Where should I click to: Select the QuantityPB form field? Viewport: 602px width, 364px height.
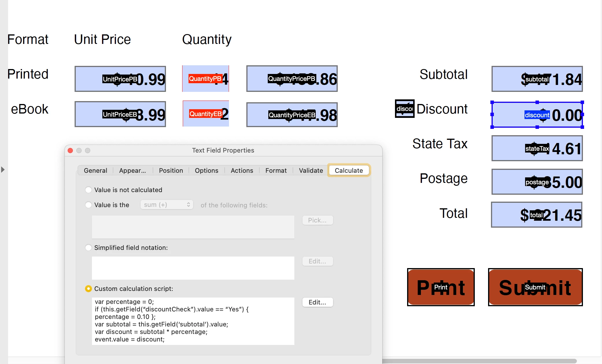(206, 79)
